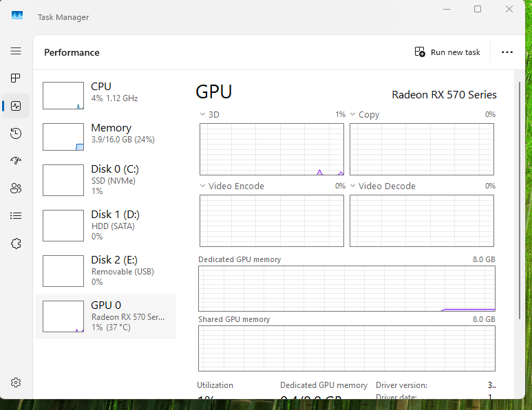Open the three-dot more options menu
Screen dimensions: 532x410
(507, 52)
